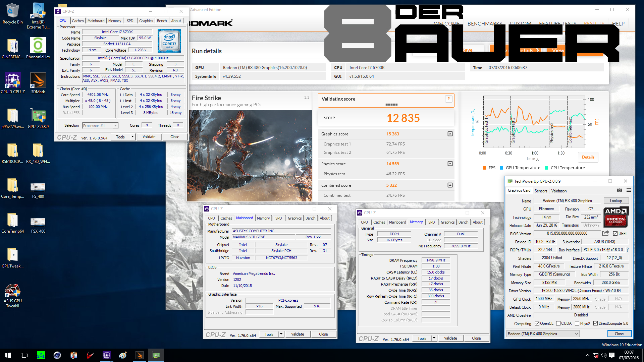This screenshot has height=362, width=644.
Task: Open the PhononicHex desktop icon
Action: 38,46
